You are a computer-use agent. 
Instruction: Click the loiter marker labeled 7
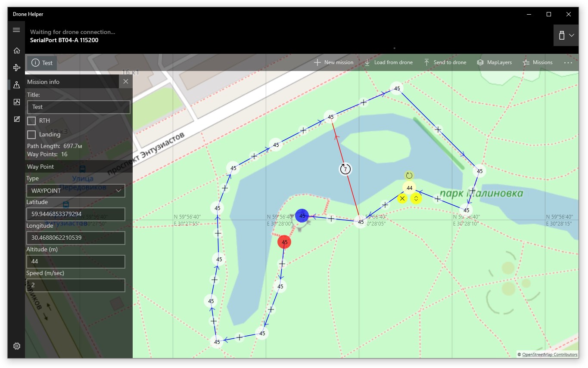click(345, 169)
